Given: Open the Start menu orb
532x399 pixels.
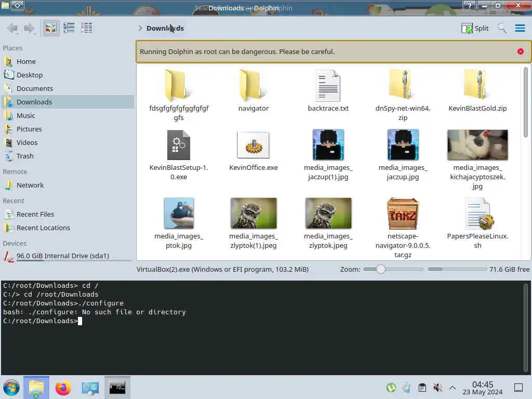Looking at the screenshot, I should coord(11,388).
